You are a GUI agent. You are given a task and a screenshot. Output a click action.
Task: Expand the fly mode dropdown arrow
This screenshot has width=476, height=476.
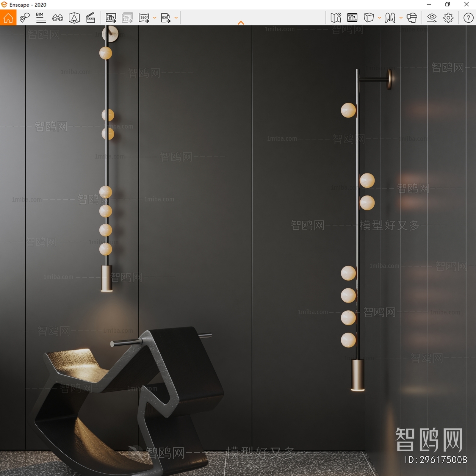[401, 18]
